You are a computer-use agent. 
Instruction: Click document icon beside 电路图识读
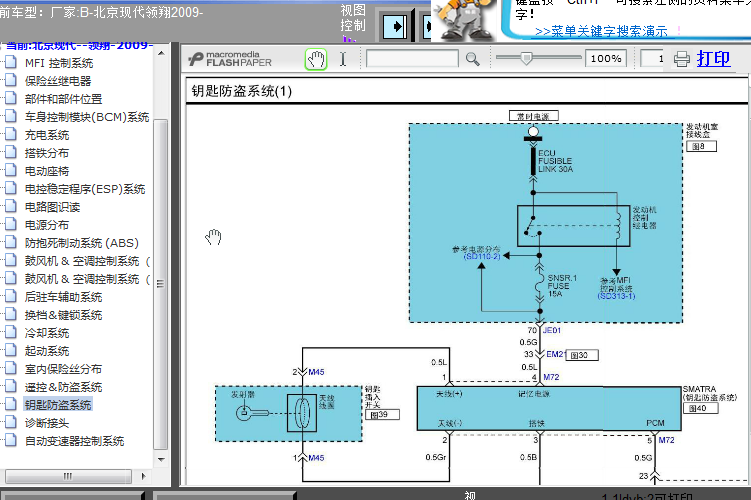pyautogui.click(x=11, y=206)
